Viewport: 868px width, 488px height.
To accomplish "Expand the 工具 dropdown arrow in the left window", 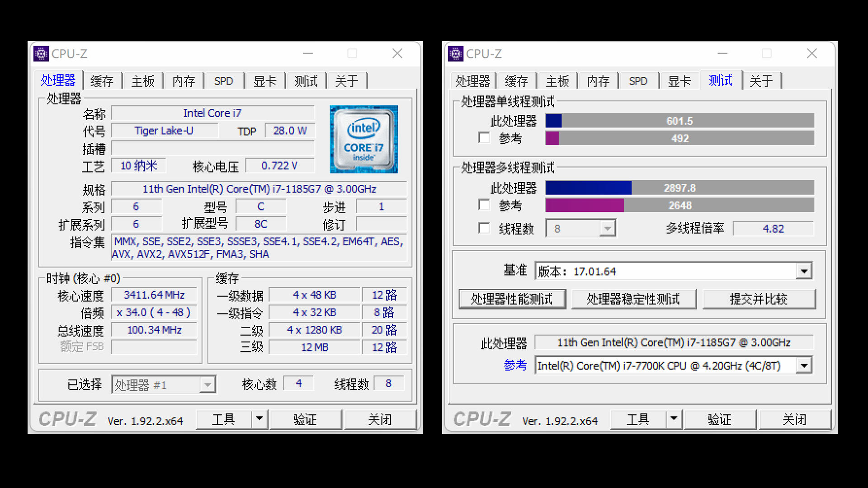I will pyautogui.click(x=259, y=419).
